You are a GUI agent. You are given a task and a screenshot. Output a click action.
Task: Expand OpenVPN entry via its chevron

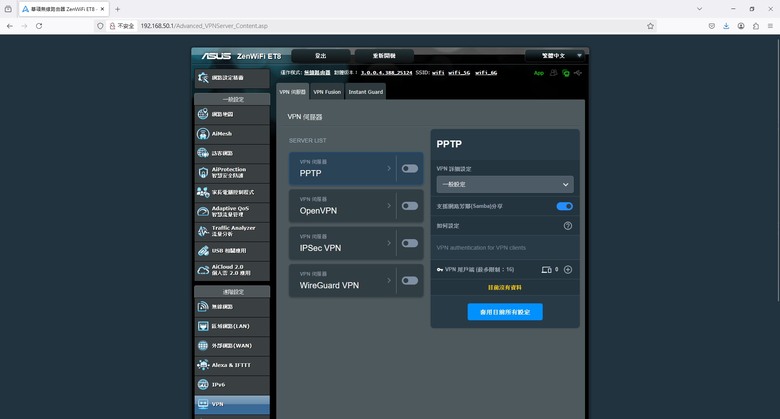[389, 206]
